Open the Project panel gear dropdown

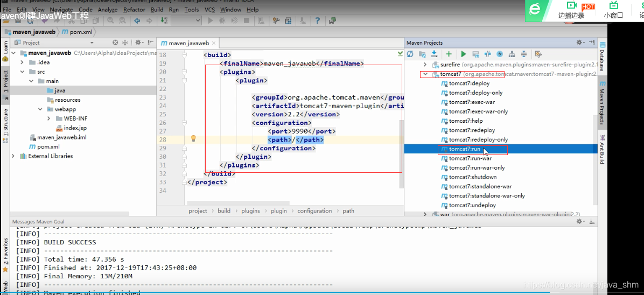[x=139, y=43]
